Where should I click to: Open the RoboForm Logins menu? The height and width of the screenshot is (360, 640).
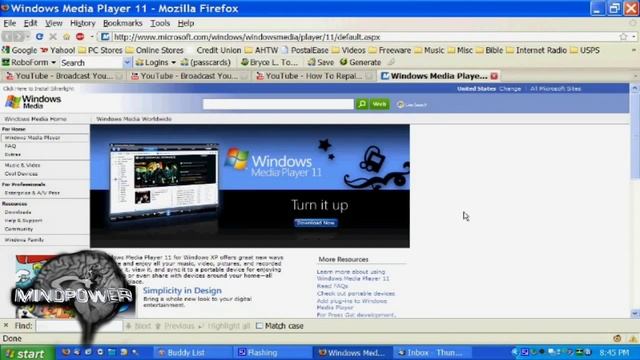pyautogui.click(x=156, y=62)
